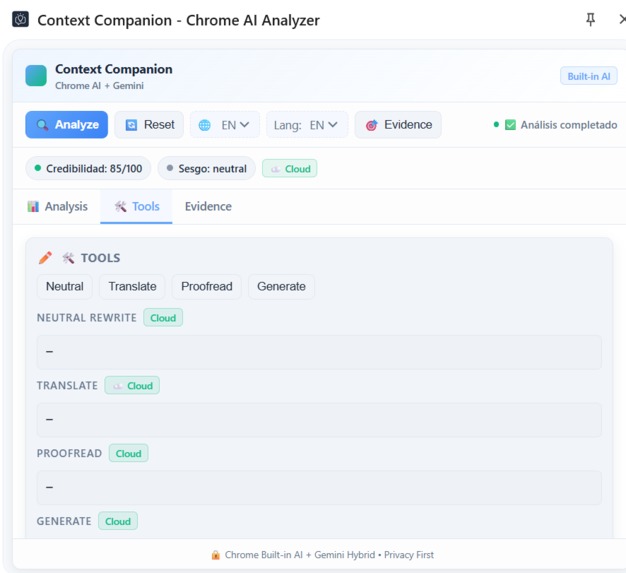
Task: Open the Lang: EN dropdown
Action: click(307, 125)
